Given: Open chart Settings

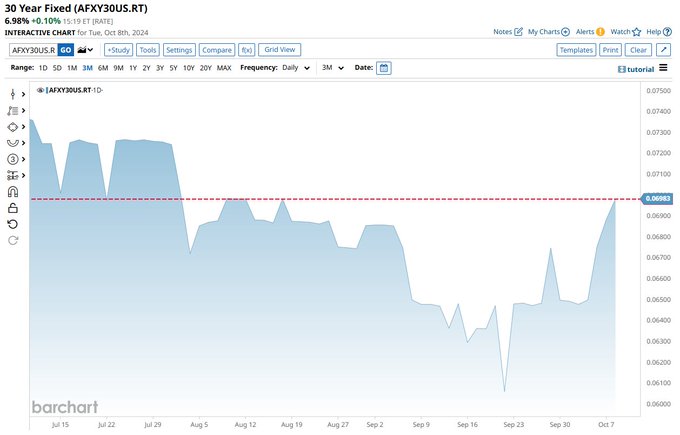Looking at the screenshot, I should point(179,50).
